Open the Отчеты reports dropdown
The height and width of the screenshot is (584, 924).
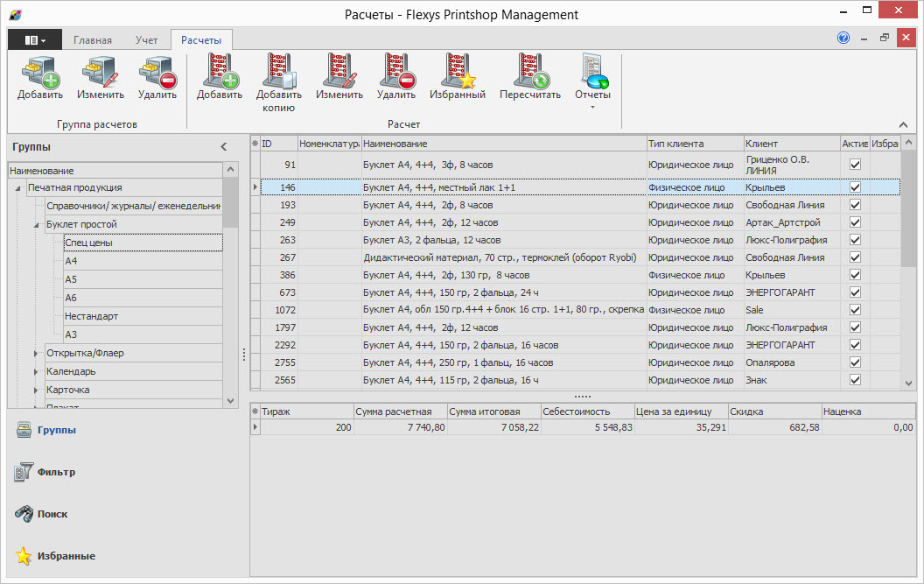point(593,82)
